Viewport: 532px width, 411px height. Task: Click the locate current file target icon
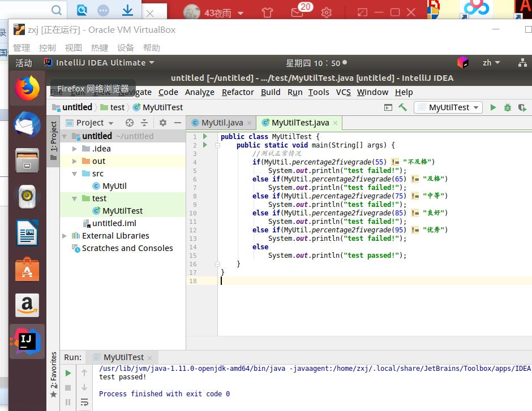(129, 123)
